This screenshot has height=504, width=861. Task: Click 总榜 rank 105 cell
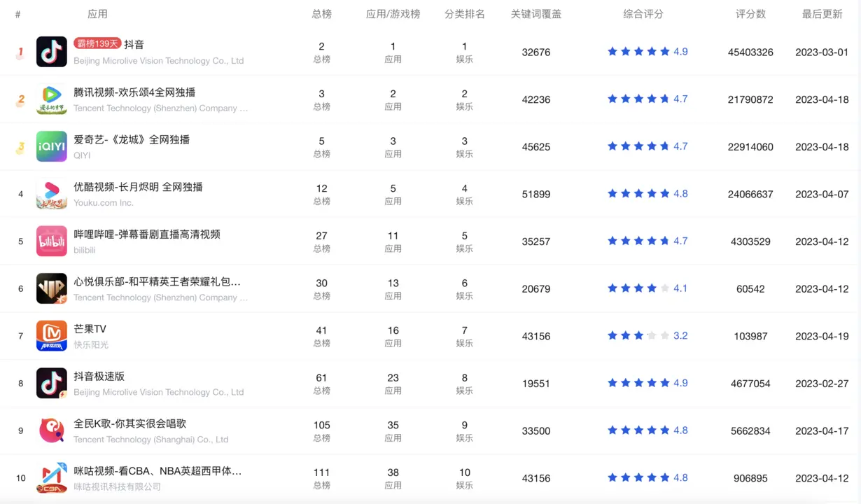[322, 431]
